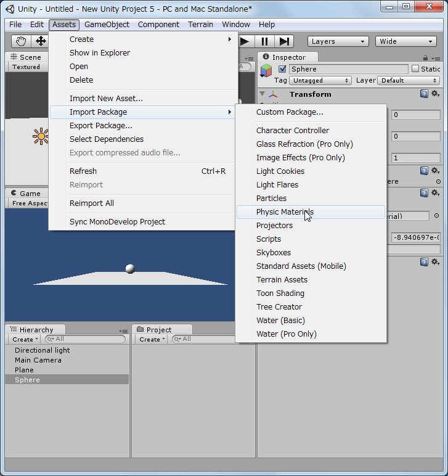Open the Transform component help icon

425,94
